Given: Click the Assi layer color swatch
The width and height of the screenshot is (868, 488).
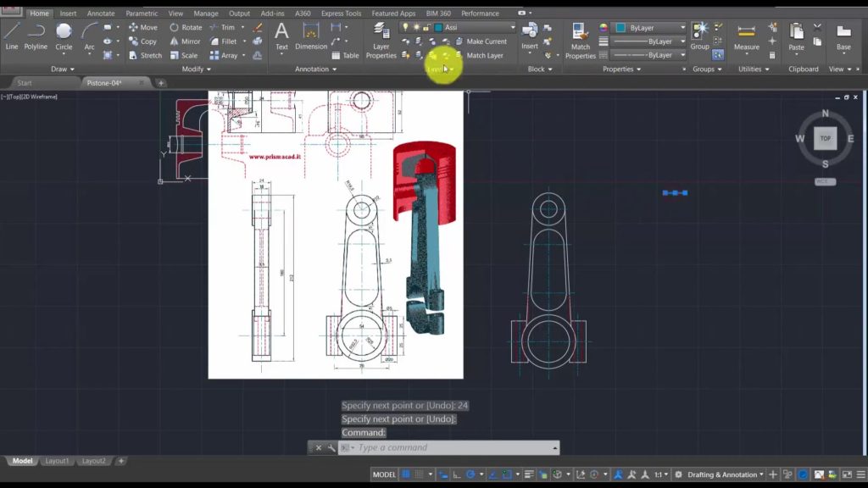Looking at the screenshot, I should pyautogui.click(x=438, y=27).
